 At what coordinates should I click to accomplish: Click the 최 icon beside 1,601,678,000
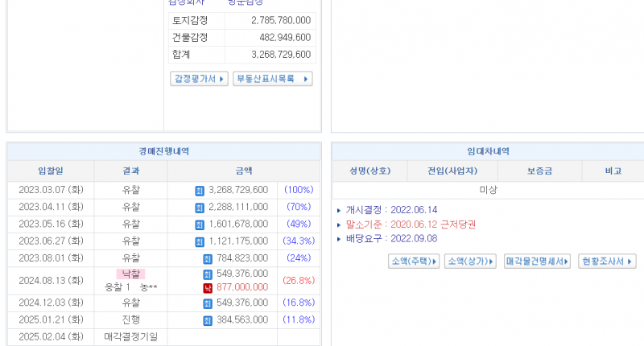200,224
